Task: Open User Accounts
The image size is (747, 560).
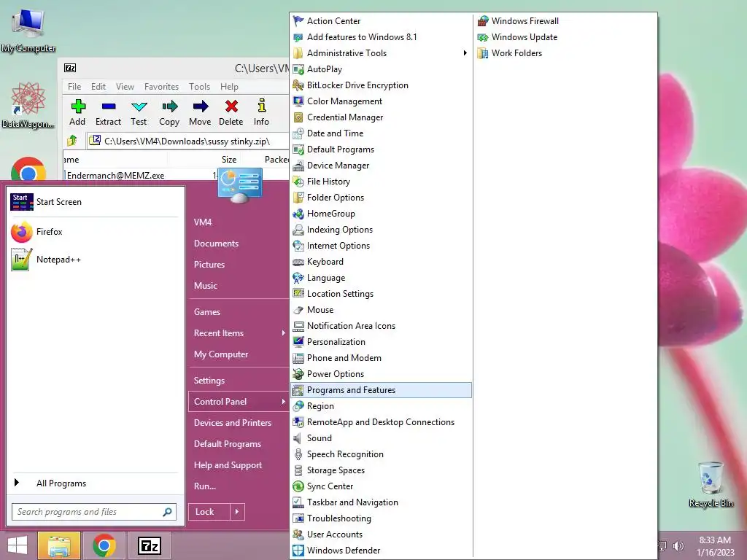Action: point(381,534)
